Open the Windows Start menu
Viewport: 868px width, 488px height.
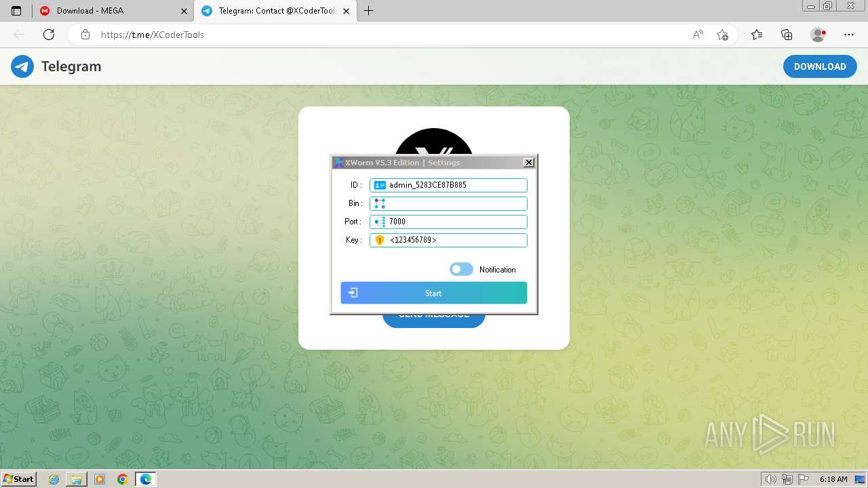coord(18,479)
